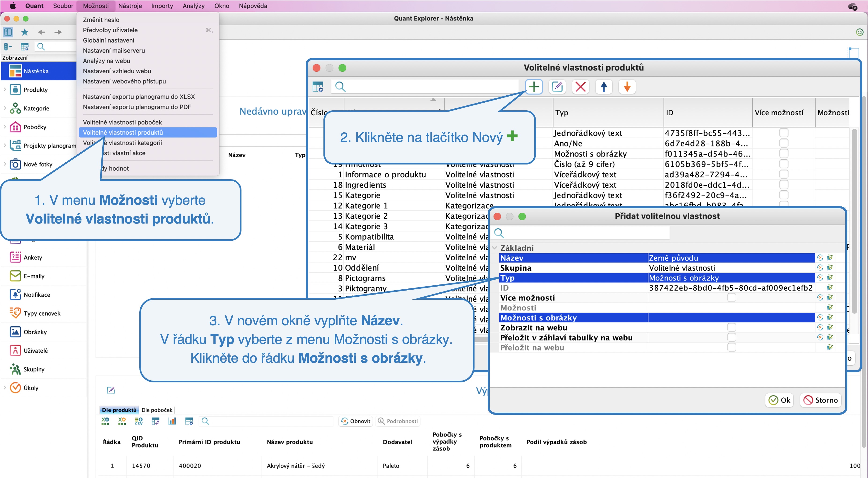Move property down with orange arrow

[x=627, y=87]
